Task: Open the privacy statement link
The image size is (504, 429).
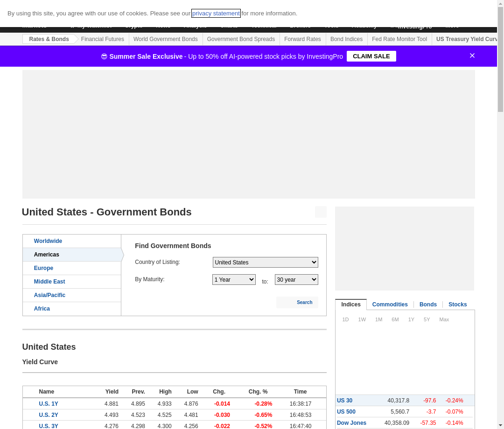Action: pos(216,14)
